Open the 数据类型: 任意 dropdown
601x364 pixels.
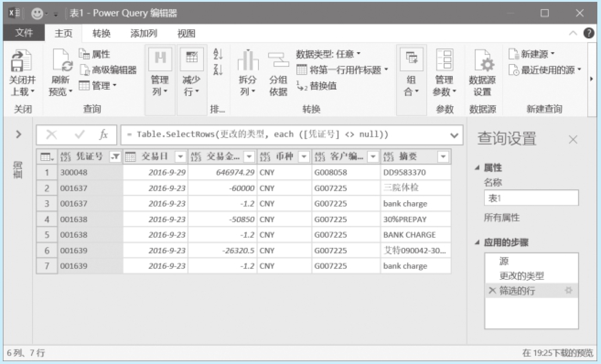tap(328, 54)
